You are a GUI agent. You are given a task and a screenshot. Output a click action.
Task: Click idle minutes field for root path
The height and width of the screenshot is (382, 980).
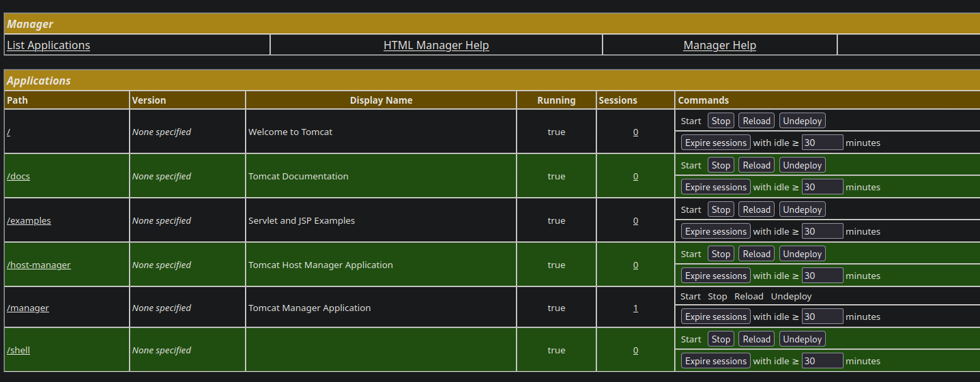pyautogui.click(x=822, y=143)
